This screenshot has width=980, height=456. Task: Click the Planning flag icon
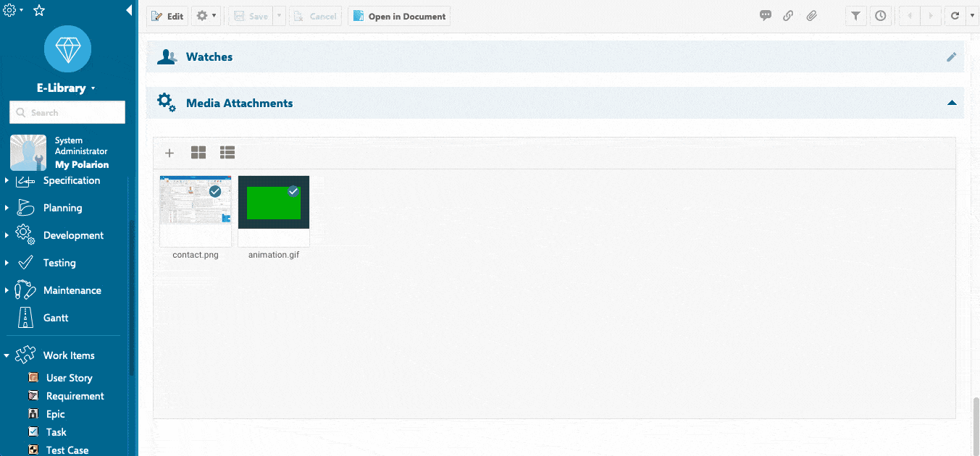pyautogui.click(x=25, y=208)
